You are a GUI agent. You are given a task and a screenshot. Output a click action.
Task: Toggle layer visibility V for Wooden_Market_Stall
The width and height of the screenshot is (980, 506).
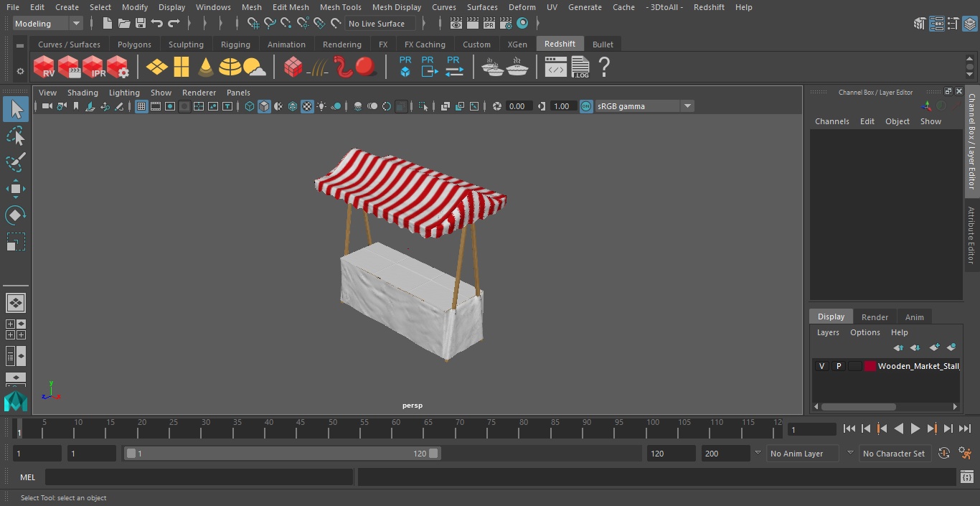(821, 366)
